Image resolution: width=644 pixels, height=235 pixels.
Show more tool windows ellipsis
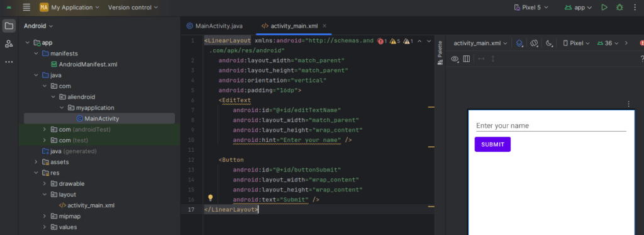click(x=9, y=62)
